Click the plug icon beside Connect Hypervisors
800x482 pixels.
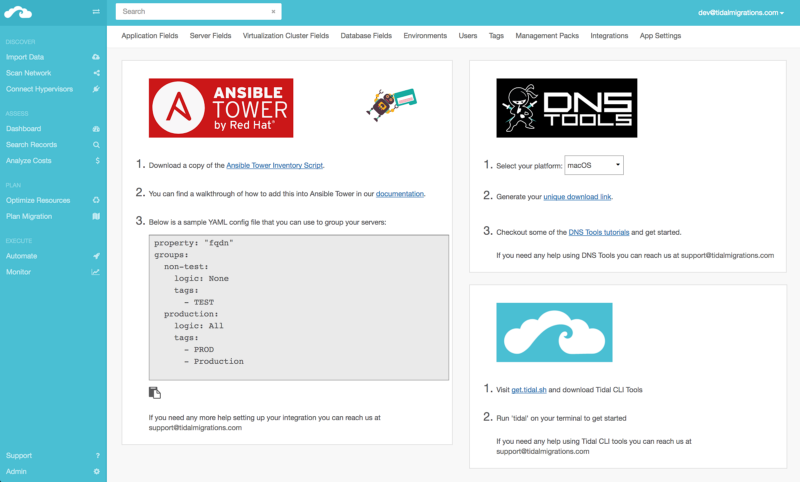pos(96,89)
